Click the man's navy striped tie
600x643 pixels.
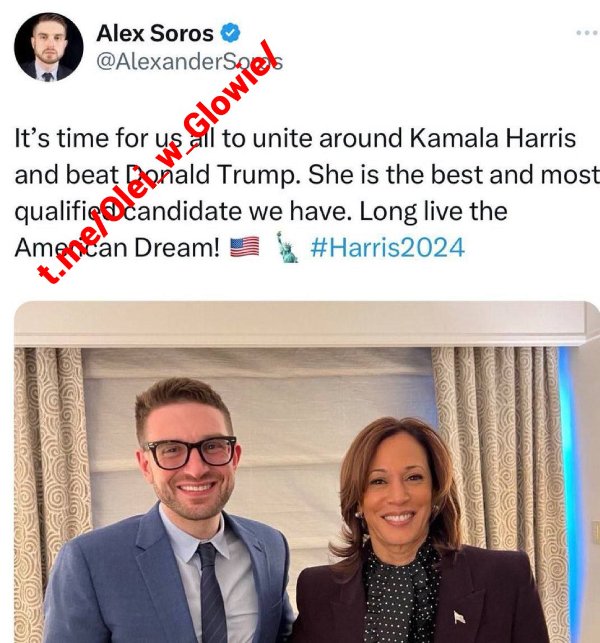[212, 592]
